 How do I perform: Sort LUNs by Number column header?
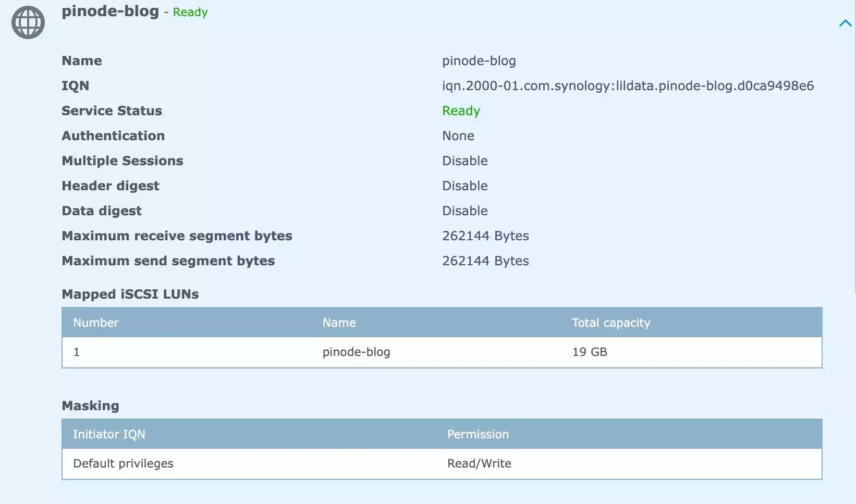pyautogui.click(x=96, y=323)
